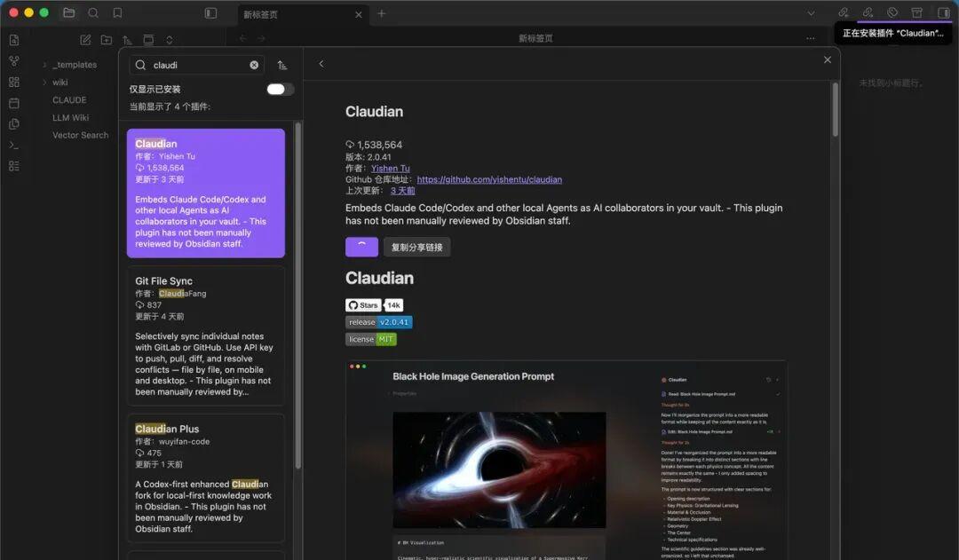This screenshot has height=560, width=959.
Task: Click the canvas grid ribbon icon
Action: (14, 82)
